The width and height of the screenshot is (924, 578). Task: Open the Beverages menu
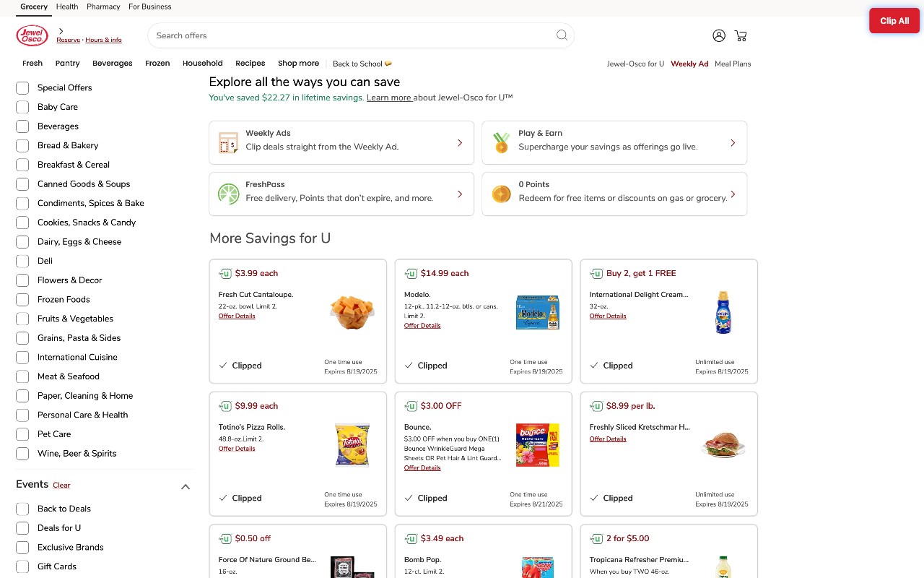113,64
